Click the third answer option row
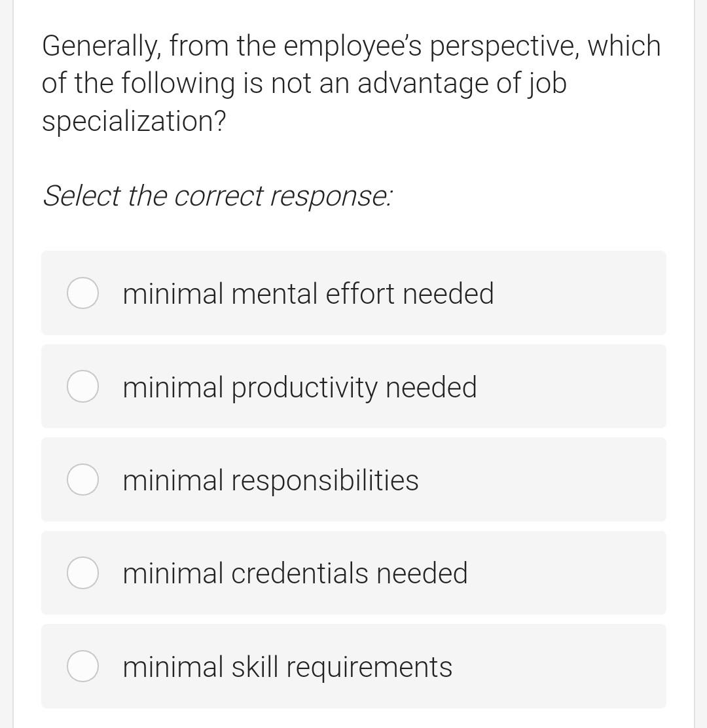 [x=353, y=479]
